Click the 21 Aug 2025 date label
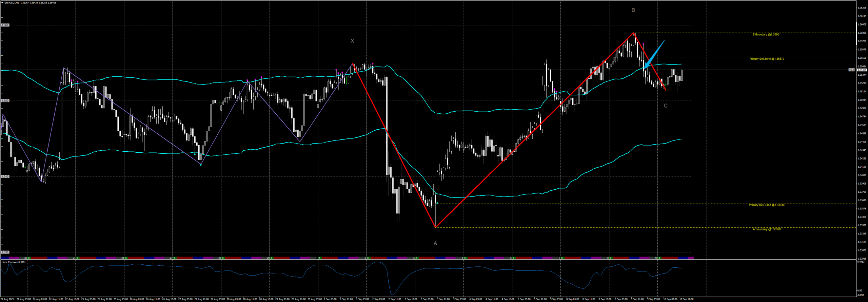Viewport: 868px width, 302px height. click(7, 299)
